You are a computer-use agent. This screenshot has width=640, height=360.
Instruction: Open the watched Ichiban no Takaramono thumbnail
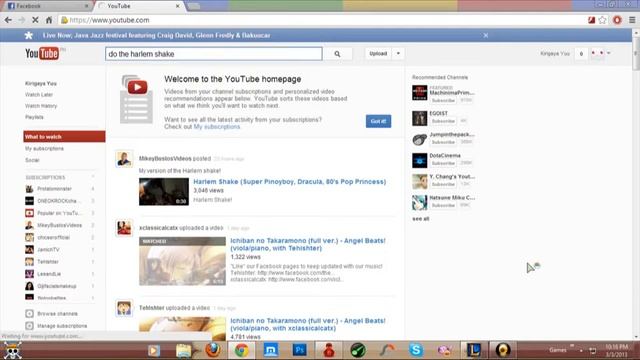coord(182,261)
